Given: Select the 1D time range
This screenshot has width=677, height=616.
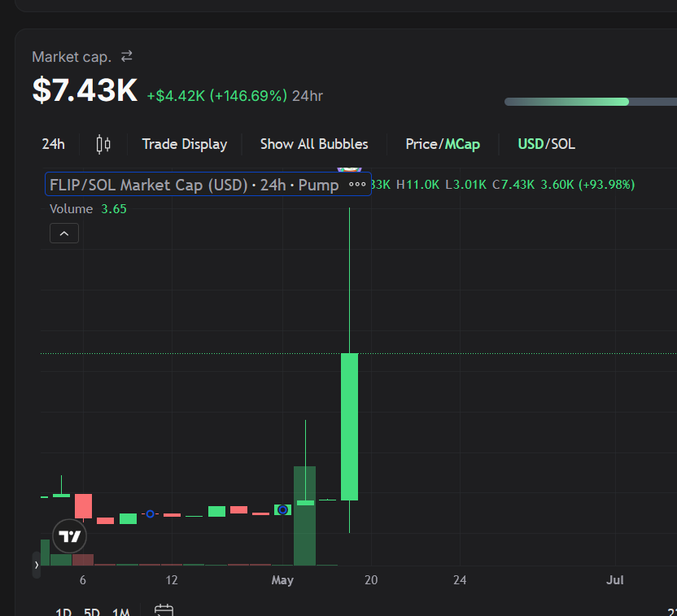Looking at the screenshot, I should (63, 612).
